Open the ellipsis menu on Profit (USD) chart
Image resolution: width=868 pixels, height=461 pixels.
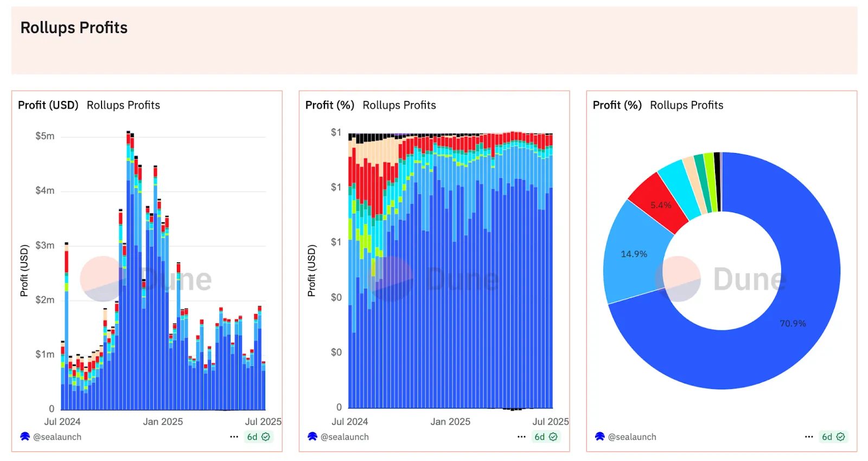point(234,437)
